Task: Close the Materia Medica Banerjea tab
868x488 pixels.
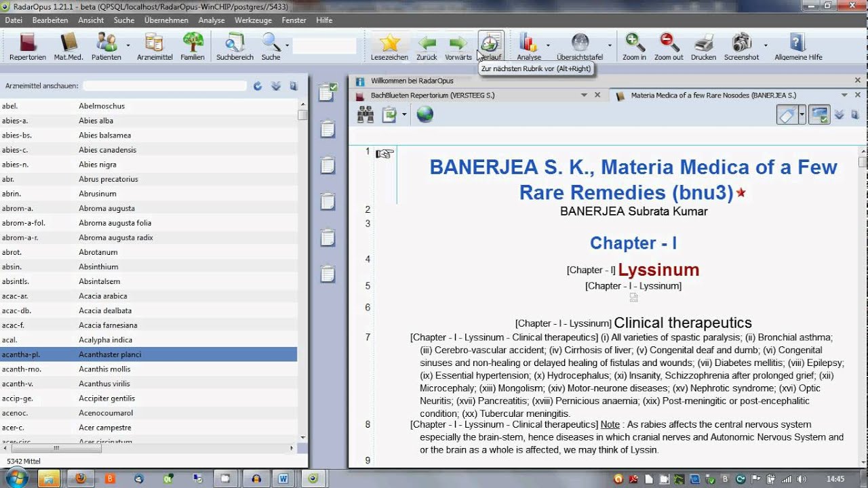Action: pos(858,96)
